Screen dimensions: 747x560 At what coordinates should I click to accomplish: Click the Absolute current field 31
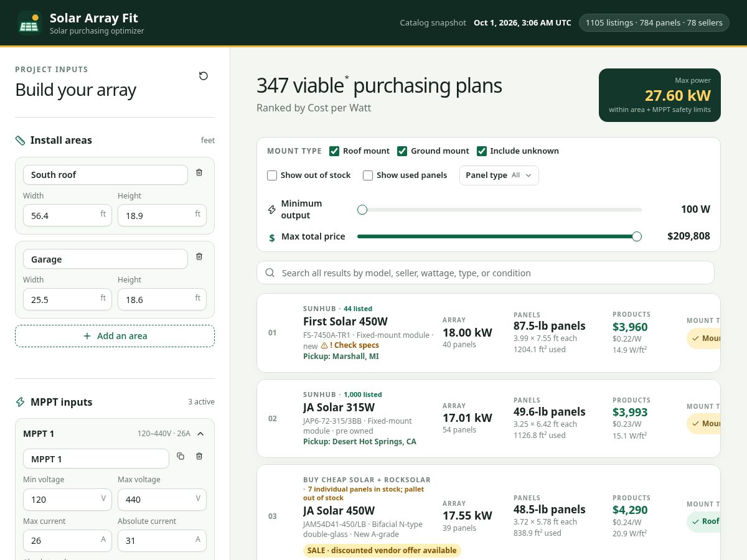click(162, 540)
